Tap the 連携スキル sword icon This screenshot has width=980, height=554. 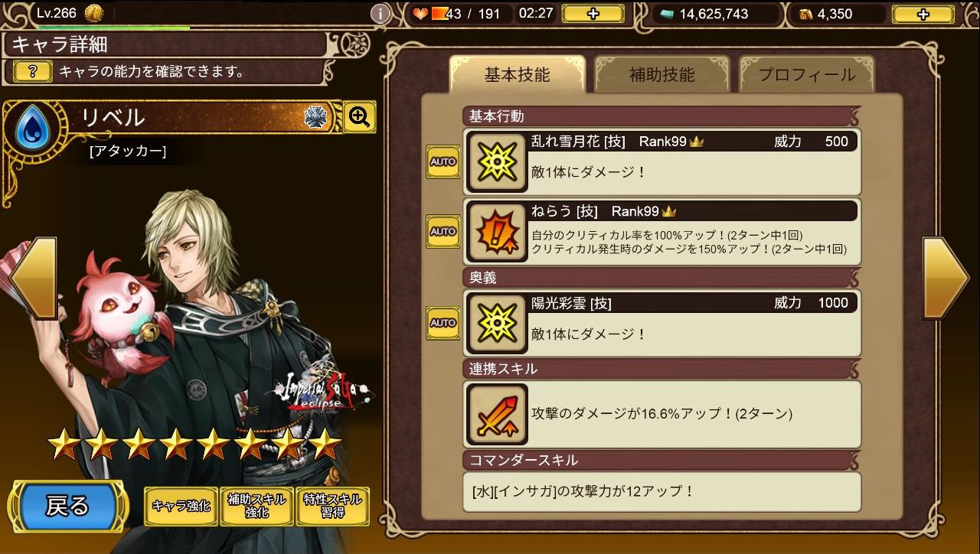(x=496, y=414)
